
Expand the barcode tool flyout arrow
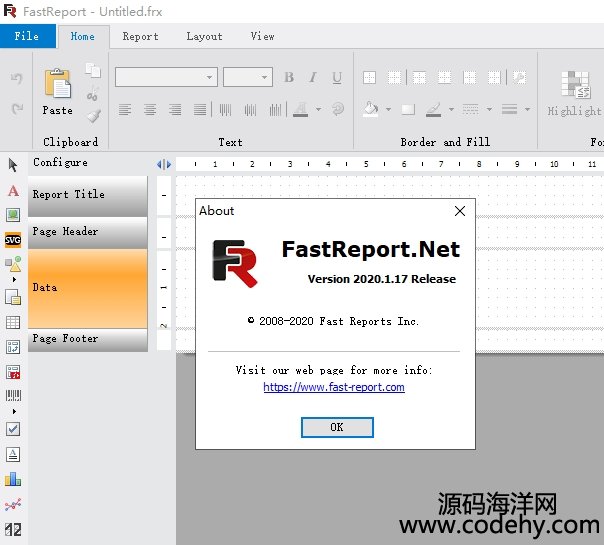[14, 412]
